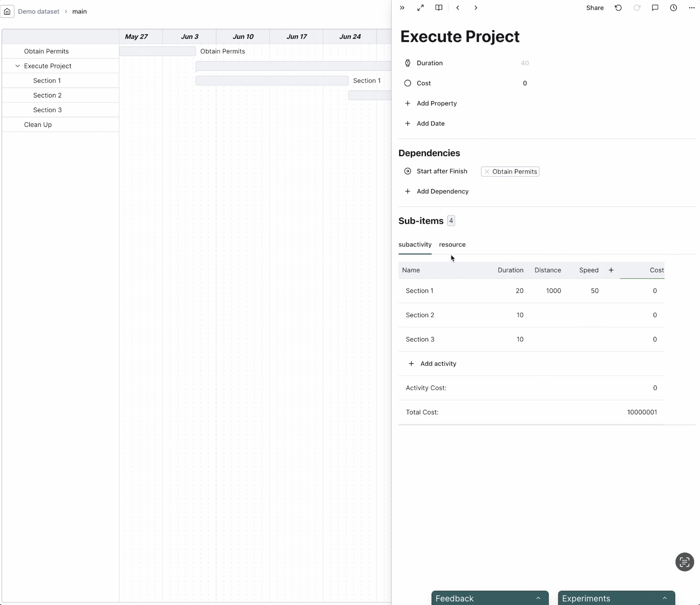Edit the Cost value field
Viewport: 700px width, 605px height.
524,83
